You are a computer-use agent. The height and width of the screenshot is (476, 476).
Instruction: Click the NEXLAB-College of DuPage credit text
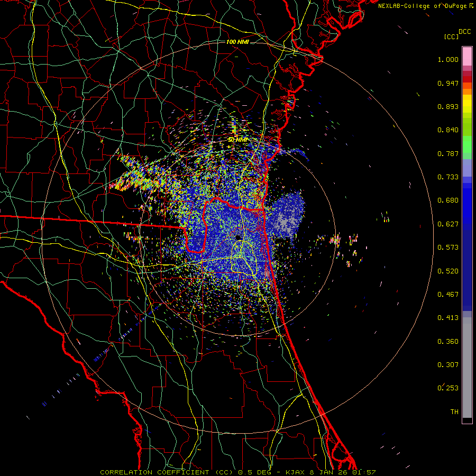click(x=425, y=6)
